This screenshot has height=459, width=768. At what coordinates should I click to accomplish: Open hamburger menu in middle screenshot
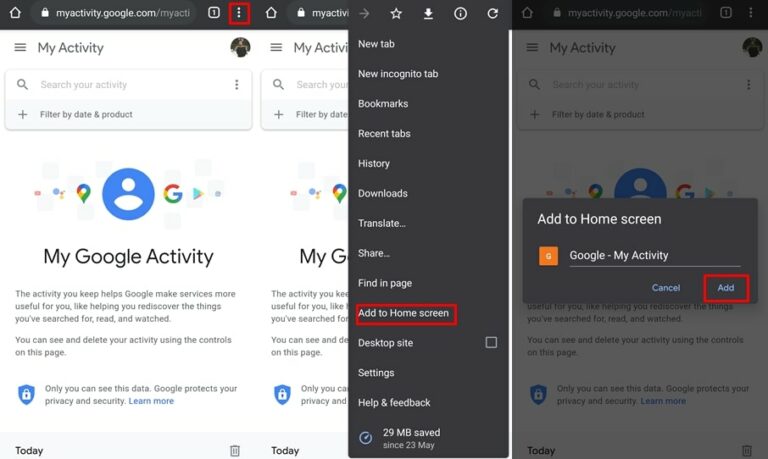(x=276, y=48)
